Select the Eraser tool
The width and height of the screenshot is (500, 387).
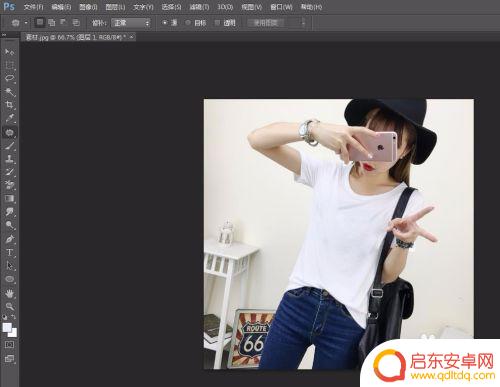click(9, 185)
